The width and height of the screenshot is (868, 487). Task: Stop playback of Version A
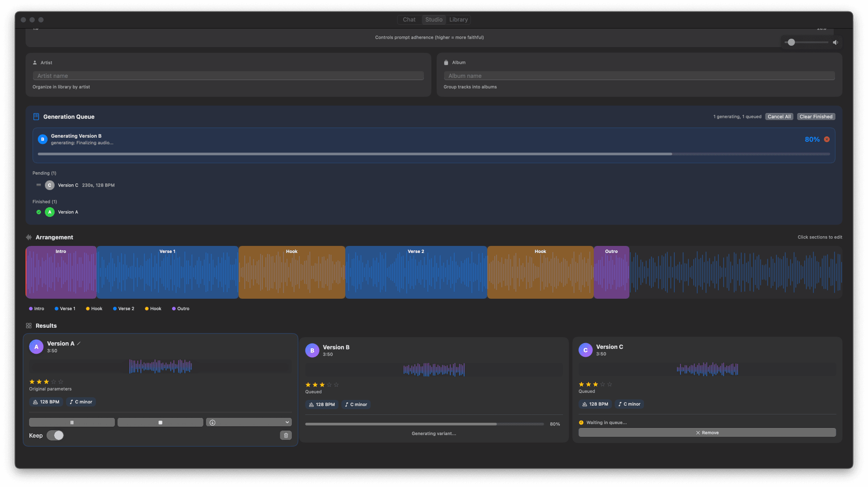click(x=160, y=422)
